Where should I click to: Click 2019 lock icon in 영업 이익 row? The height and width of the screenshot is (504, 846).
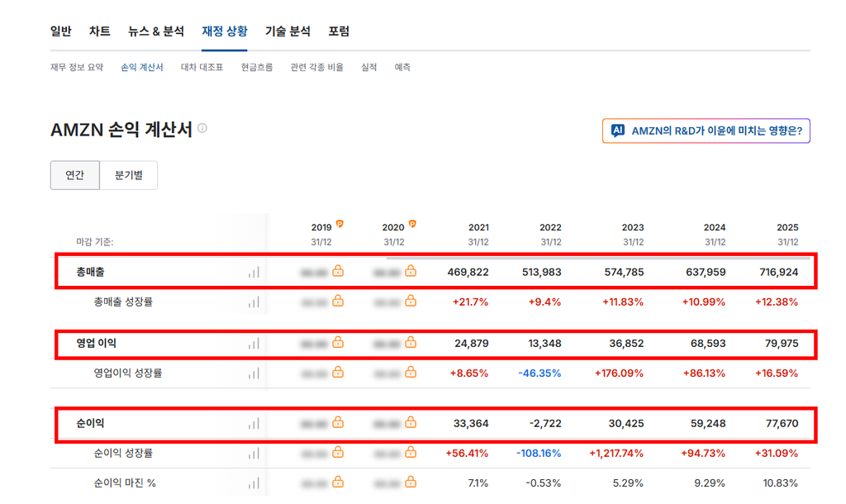click(338, 342)
